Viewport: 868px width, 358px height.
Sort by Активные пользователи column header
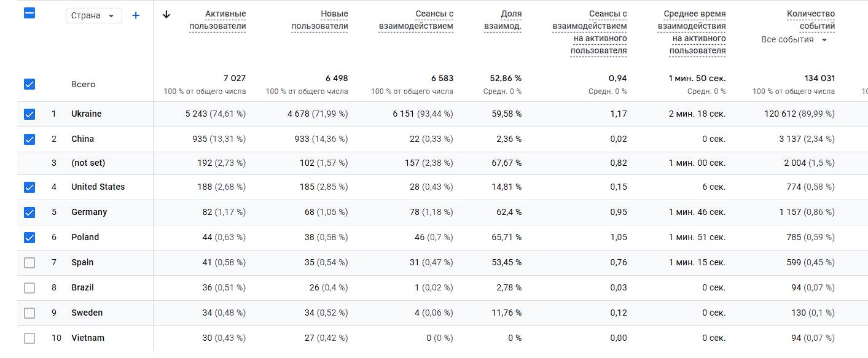217,20
